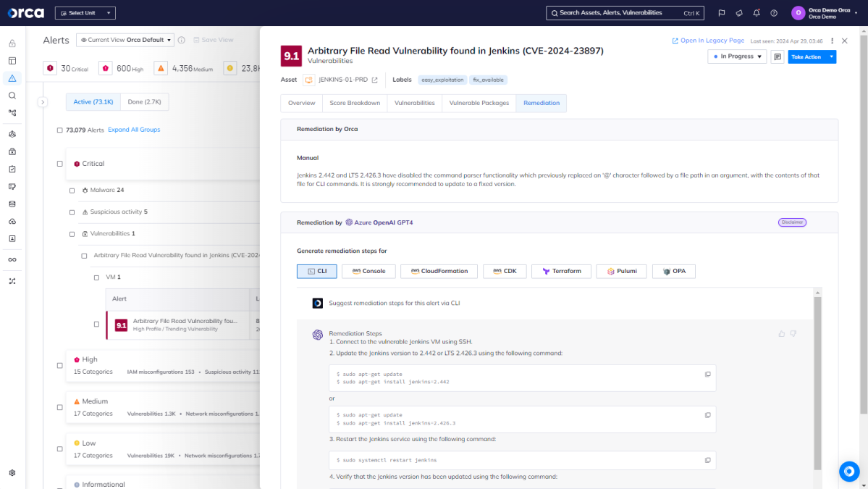868x489 pixels.
Task: Select CLI remediation option
Action: tap(316, 272)
